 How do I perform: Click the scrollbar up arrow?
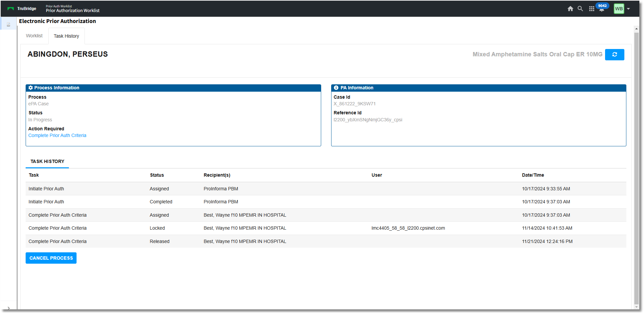[636, 29]
